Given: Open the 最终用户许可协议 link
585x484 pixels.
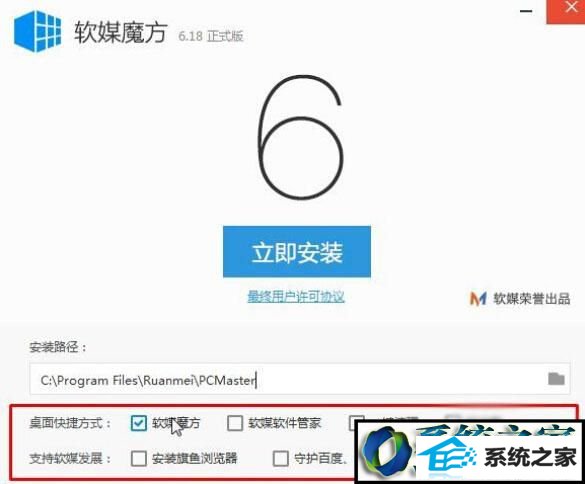Looking at the screenshot, I should (296, 297).
